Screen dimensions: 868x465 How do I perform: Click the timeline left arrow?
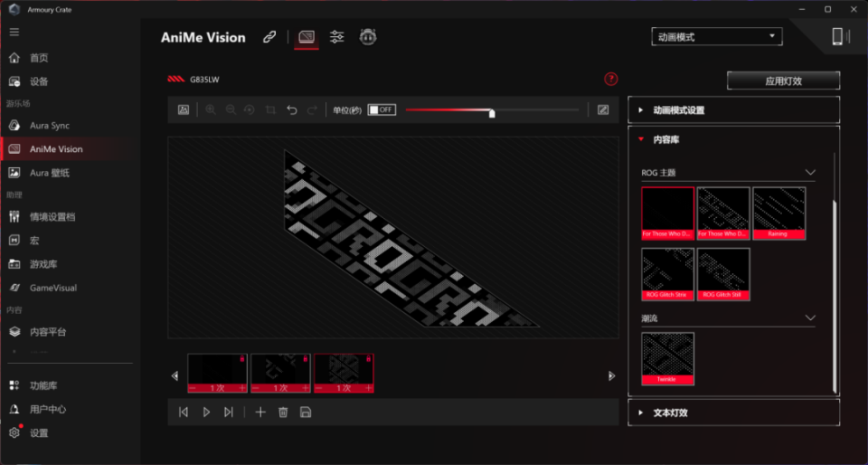(x=175, y=375)
